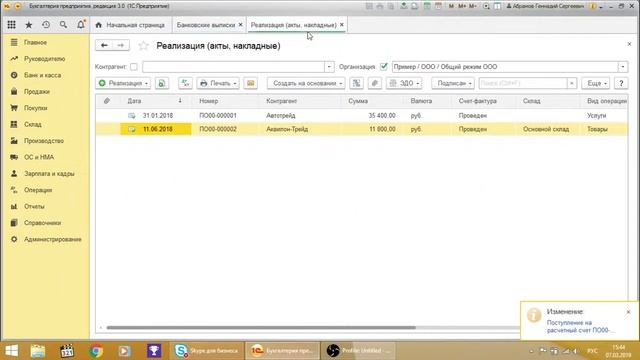640x360 pixels.
Task: Open the Реализация create dropdown
Action: pos(123,83)
